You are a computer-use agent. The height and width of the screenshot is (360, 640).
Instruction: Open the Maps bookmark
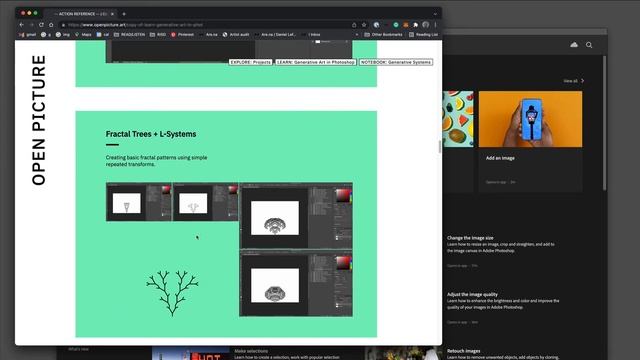83,35
